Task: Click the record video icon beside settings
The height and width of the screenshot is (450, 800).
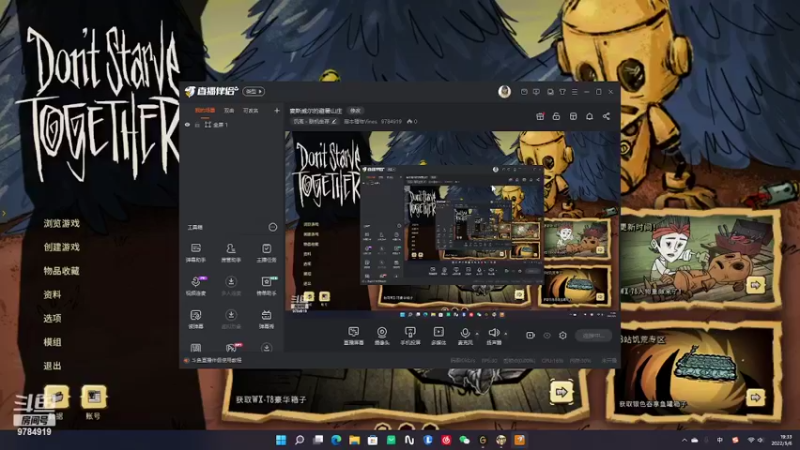Action: 530,335
